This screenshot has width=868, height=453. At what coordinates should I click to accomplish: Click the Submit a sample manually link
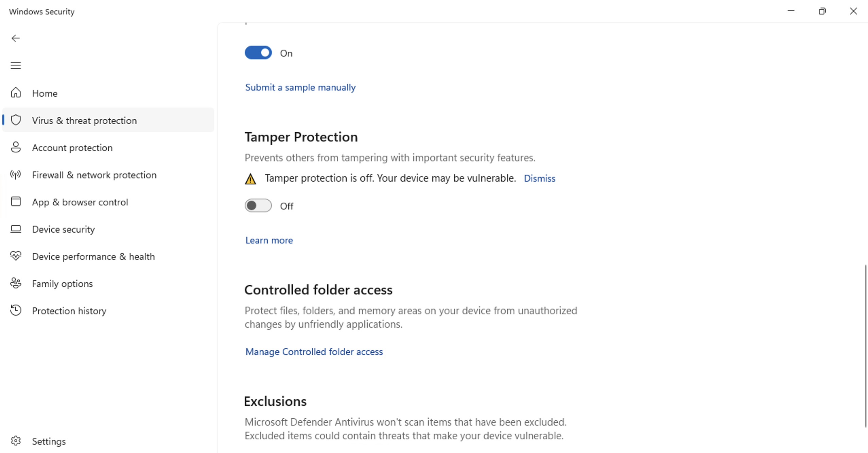tap(300, 87)
